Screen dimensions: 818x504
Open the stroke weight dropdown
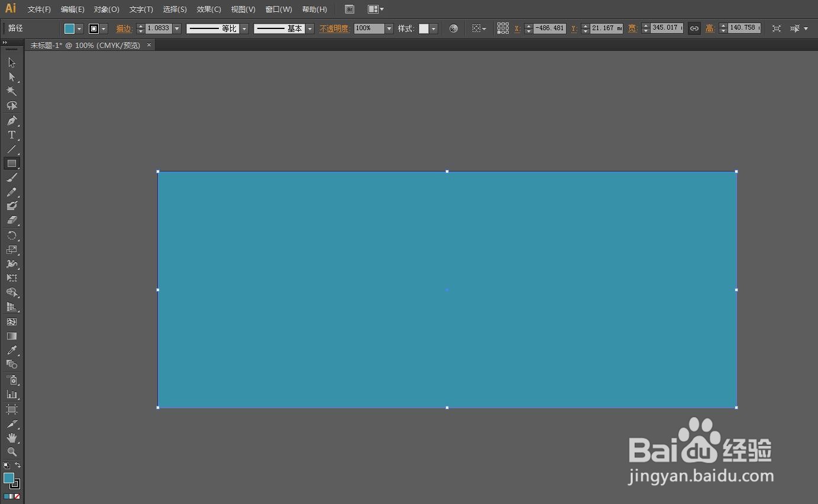(x=177, y=28)
